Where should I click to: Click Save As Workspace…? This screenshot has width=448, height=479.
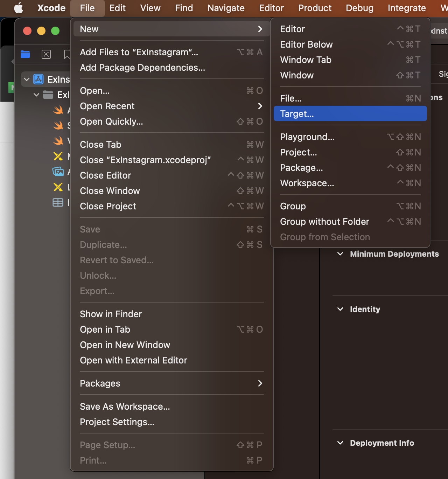click(171, 407)
